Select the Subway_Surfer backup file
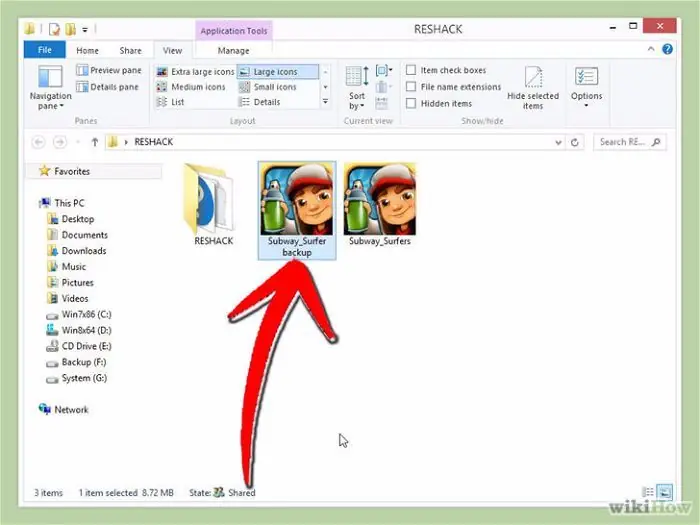This screenshot has width=700, height=525. [x=297, y=210]
